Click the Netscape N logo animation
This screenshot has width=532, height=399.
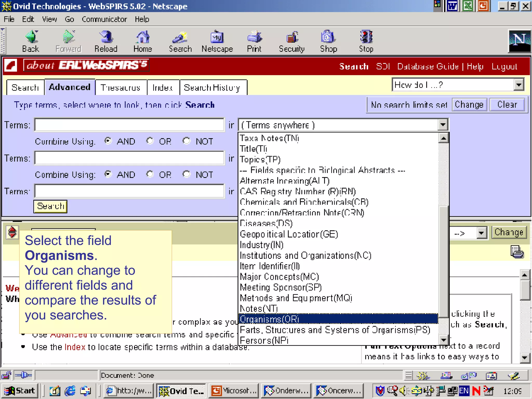519,41
